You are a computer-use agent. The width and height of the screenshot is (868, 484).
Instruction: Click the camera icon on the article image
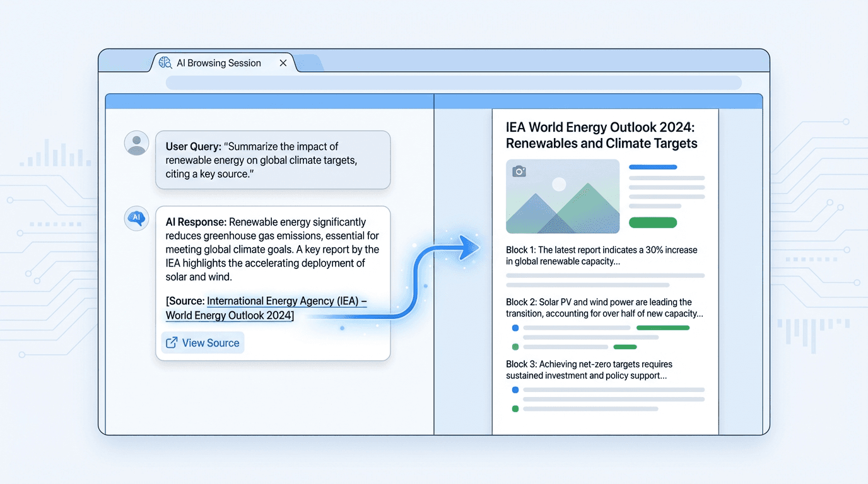click(x=520, y=170)
